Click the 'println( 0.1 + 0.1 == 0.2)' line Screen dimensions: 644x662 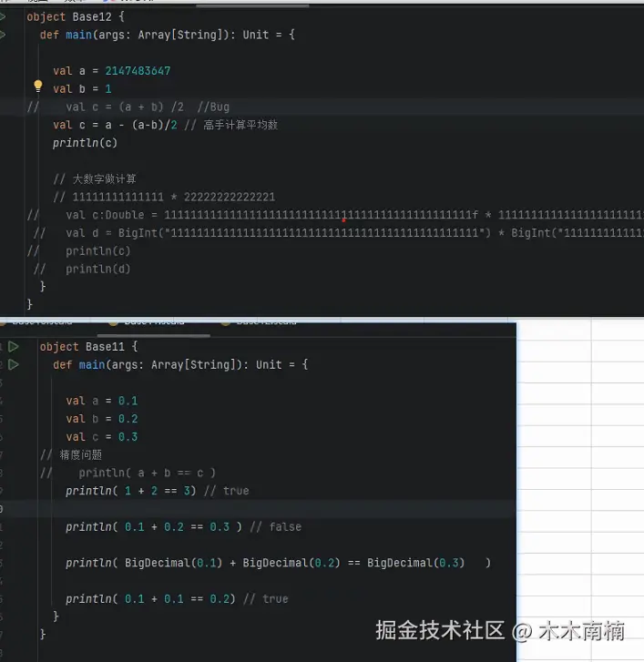(151, 598)
